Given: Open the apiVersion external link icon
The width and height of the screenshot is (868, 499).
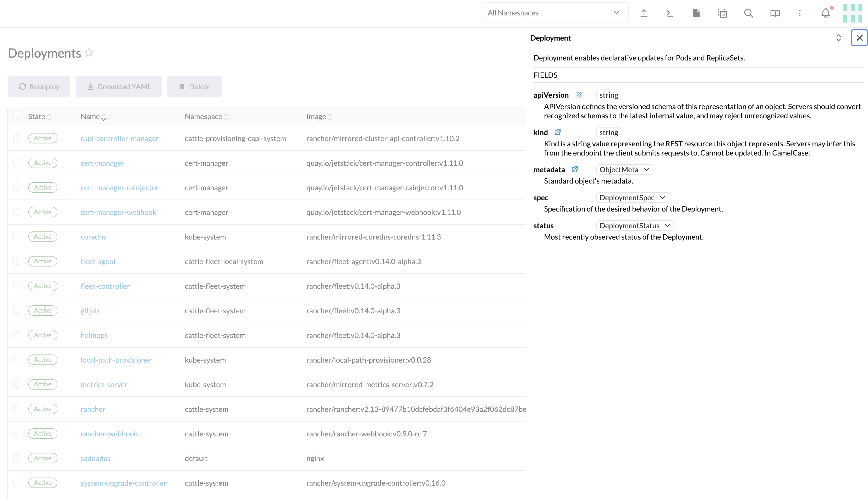Looking at the screenshot, I should (578, 95).
